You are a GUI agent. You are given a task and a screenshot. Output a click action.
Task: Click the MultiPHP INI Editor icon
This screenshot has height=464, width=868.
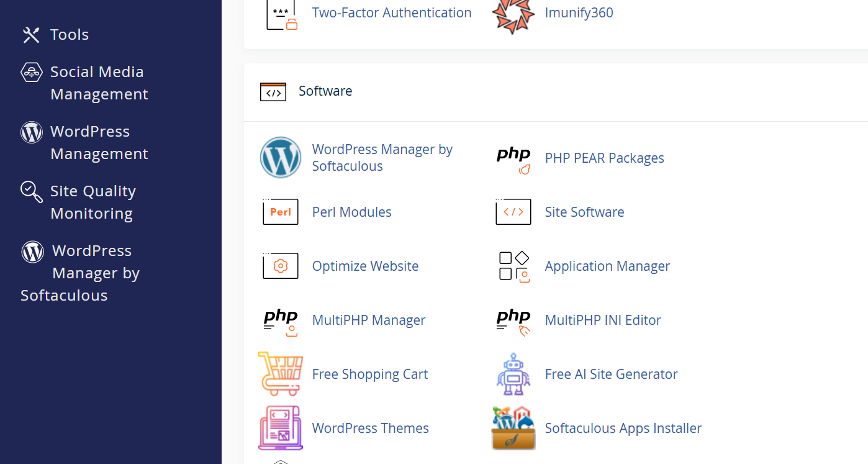(x=513, y=322)
